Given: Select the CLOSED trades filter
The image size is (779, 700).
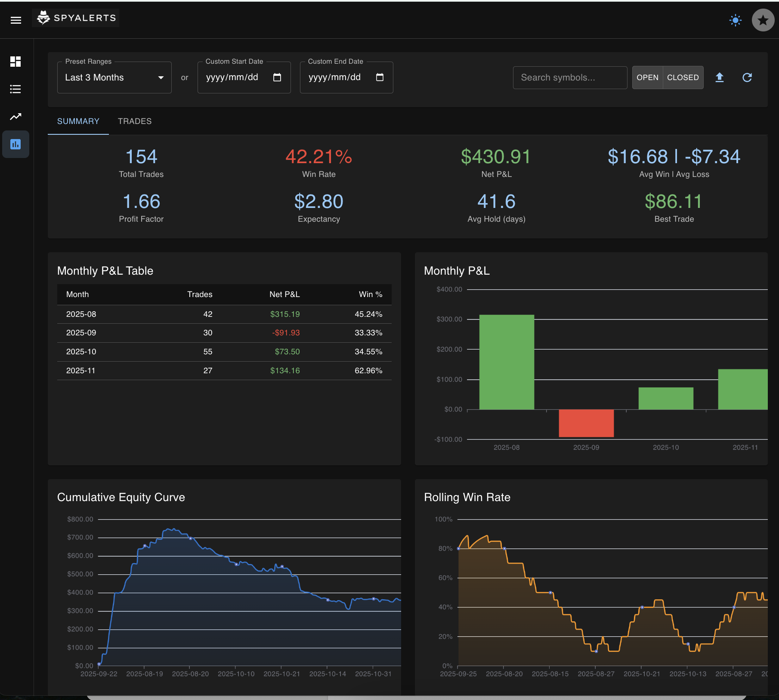Looking at the screenshot, I should pos(683,77).
